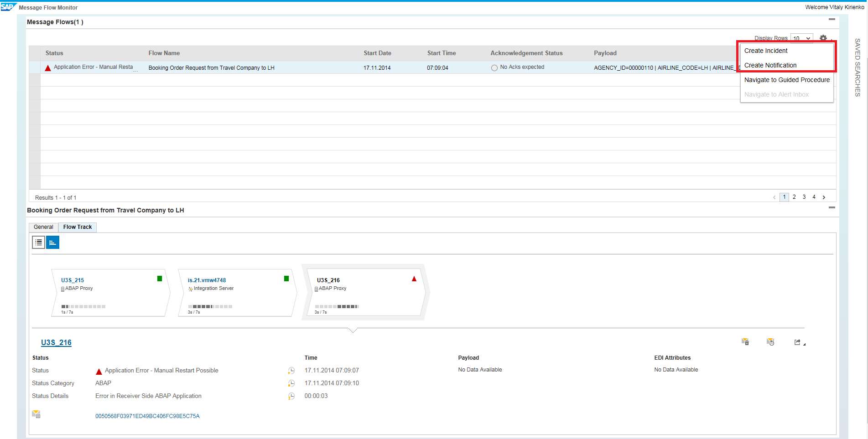The width and height of the screenshot is (868, 439).
Task: Open the SAVED SEARCHES side panel
Action: pos(858,67)
